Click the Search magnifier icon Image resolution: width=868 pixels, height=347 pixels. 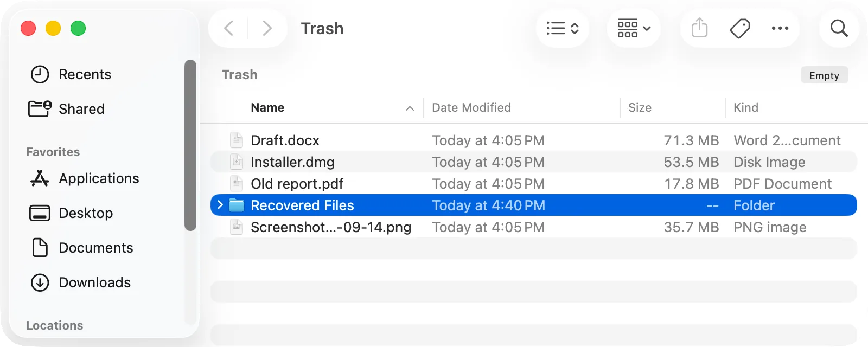pos(839,28)
